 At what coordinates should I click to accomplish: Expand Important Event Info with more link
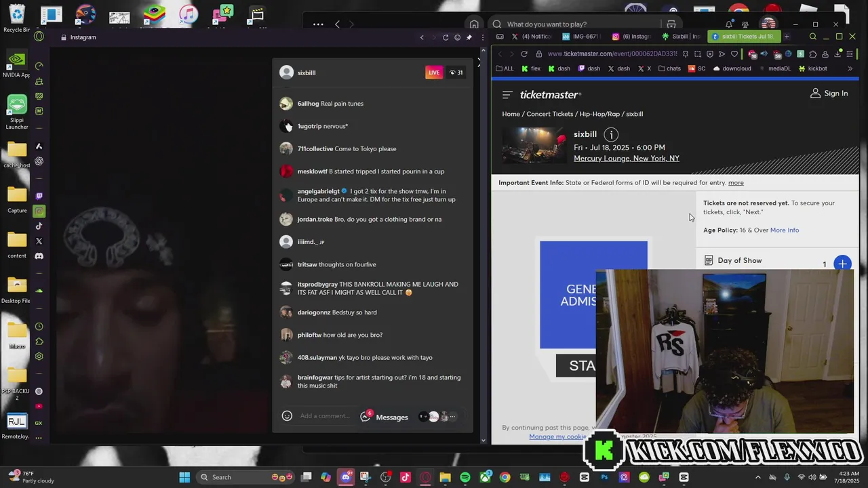coord(736,182)
